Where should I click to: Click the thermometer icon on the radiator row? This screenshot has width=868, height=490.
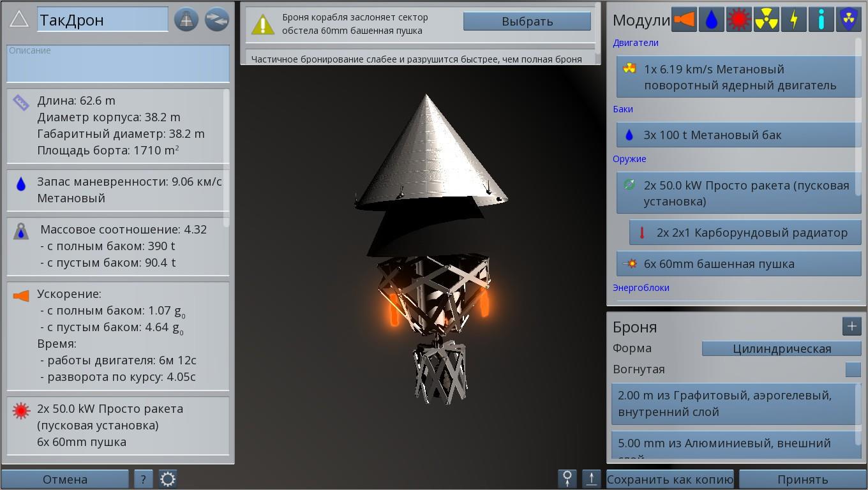pos(643,233)
